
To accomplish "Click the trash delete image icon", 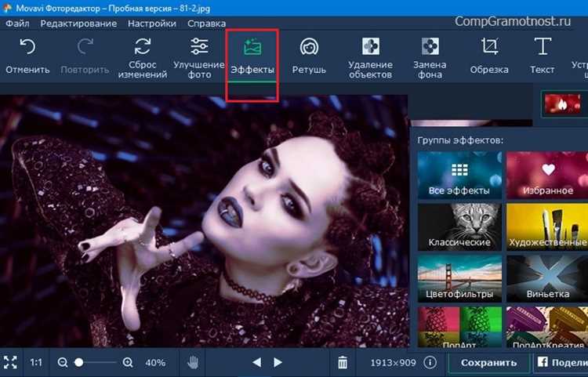I will (x=343, y=362).
